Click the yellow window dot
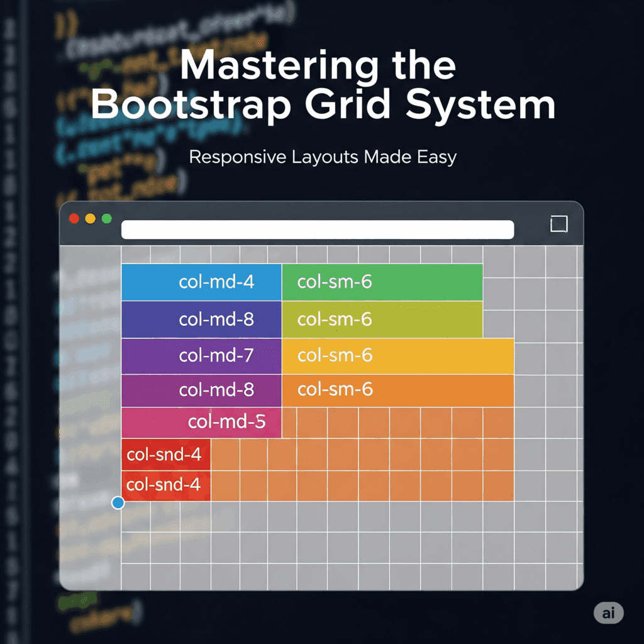The image size is (644, 644). coord(90,219)
